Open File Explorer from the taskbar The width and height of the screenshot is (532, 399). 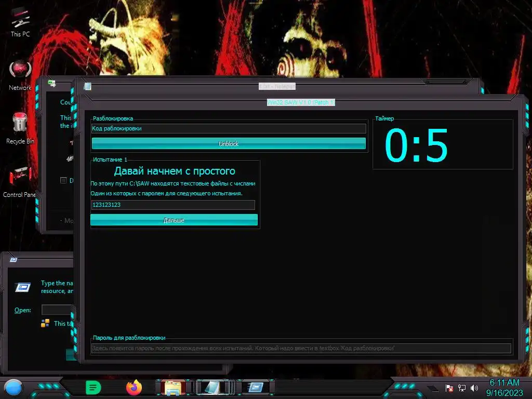click(174, 388)
